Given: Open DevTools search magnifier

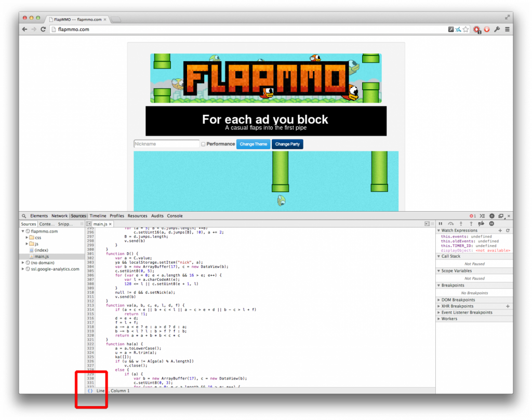Looking at the screenshot, I should pos(24,216).
